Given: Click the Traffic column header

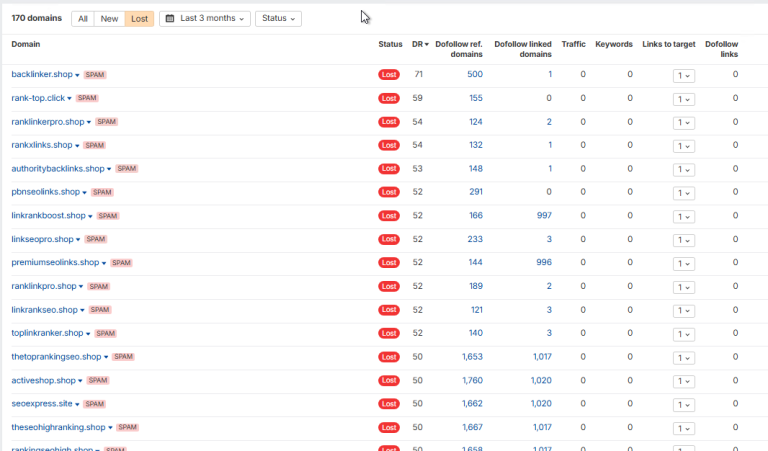Looking at the screenshot, I should click(574, 44).
